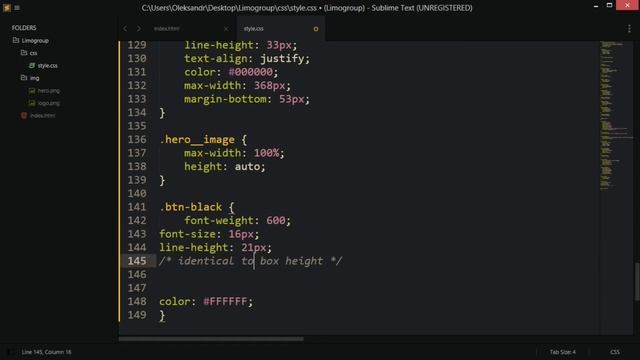Collapse the img folder in sidebar

coord(35,78)
